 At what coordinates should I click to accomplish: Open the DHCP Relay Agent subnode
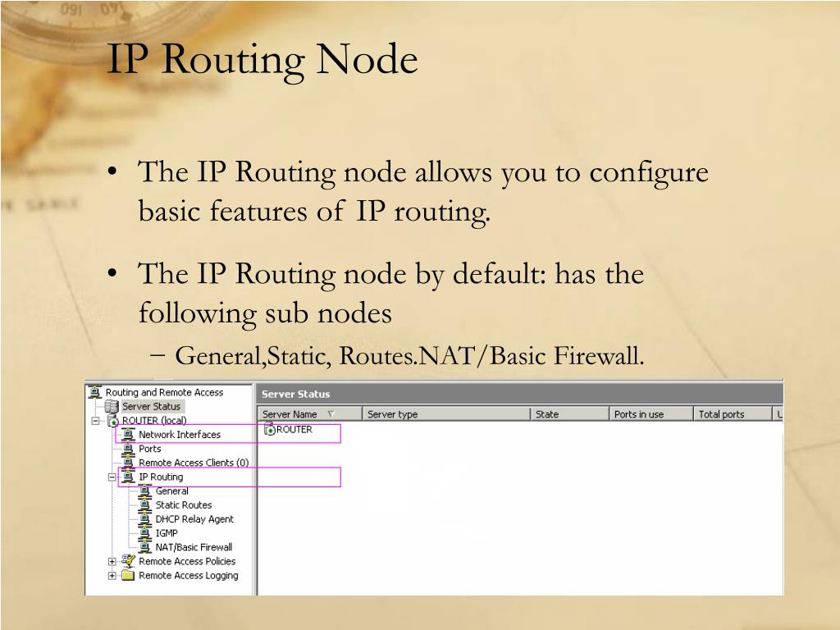point(194,519)
